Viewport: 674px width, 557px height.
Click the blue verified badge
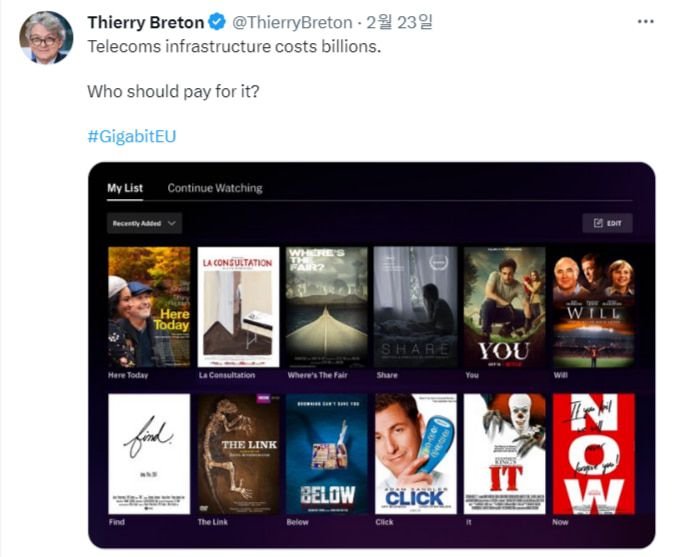tap(217, 22)
